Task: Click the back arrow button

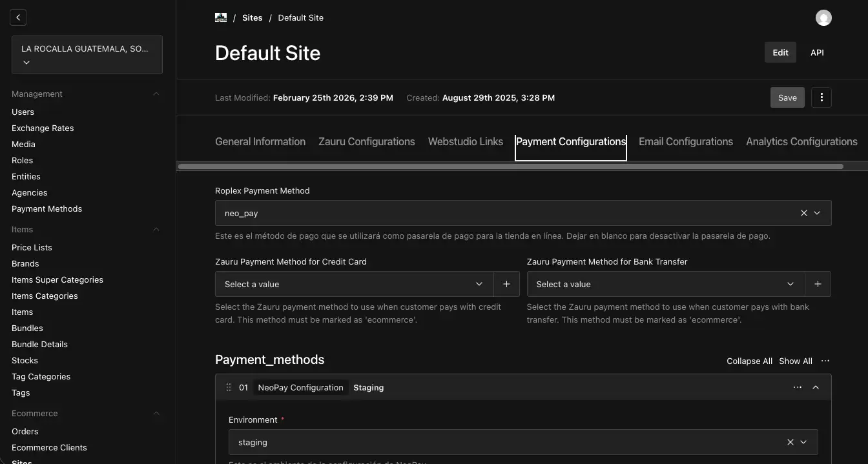Action: click(18, 17)
